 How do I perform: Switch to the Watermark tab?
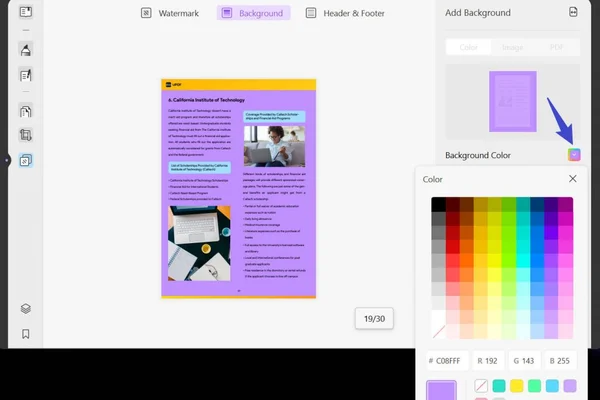[x=170, y=13]
